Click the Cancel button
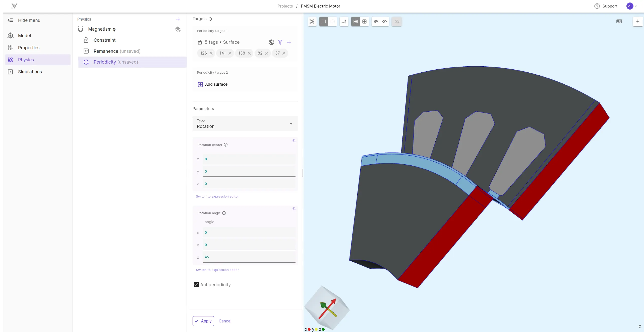The height and width of the screenshot is (332, 644). coord(225,321)
